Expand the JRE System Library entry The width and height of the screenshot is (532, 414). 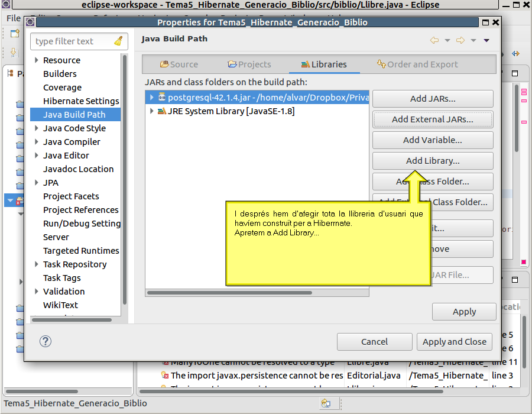coord(152,111)
